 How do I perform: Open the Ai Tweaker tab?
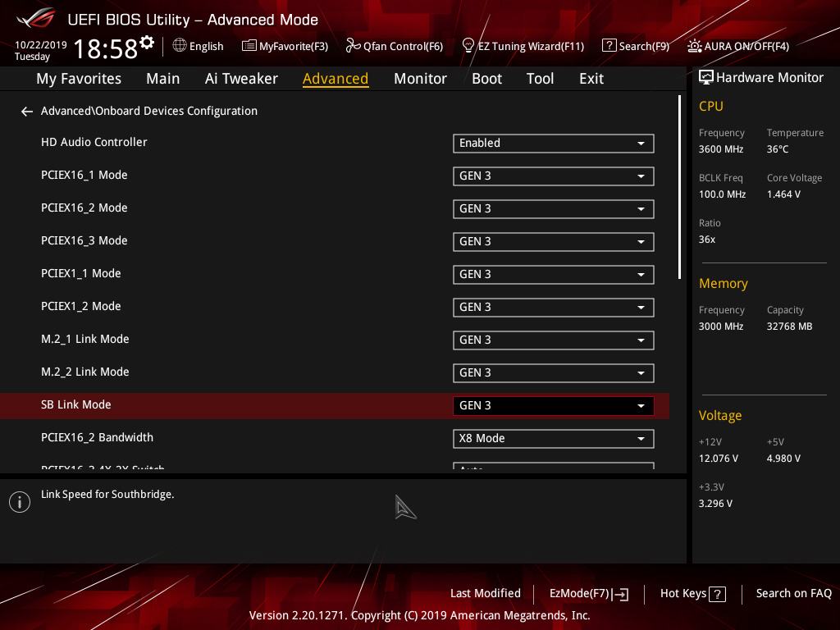tap(241, 79)
